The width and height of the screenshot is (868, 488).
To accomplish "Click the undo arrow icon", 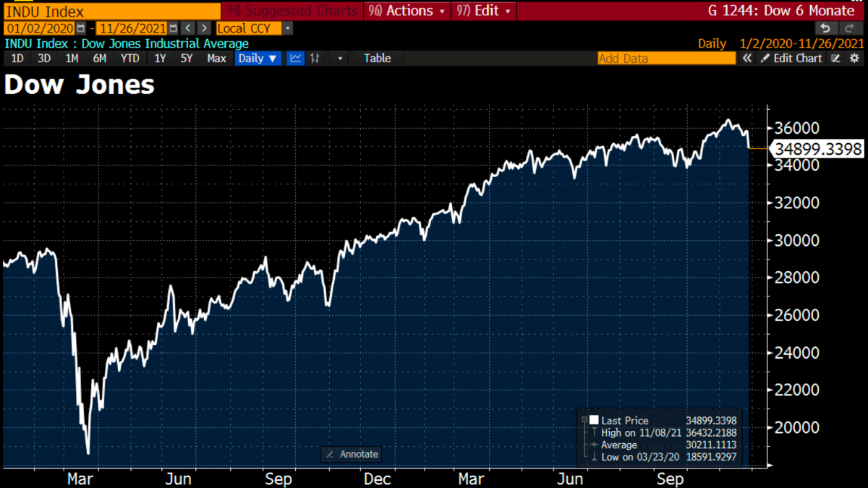I will pyautogui.click(x=827, y=28).
